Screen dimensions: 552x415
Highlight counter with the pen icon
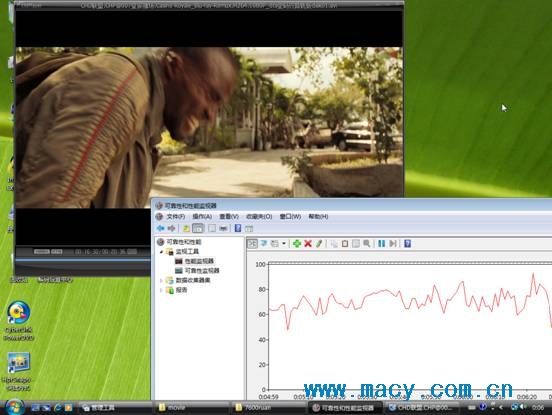tap(319, 244)
